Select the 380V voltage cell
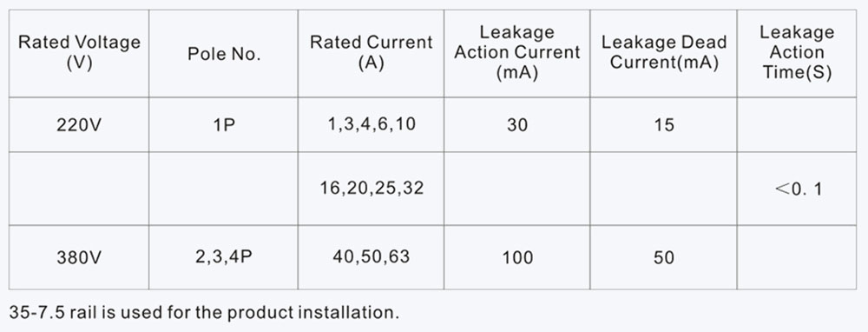 pyautogui.click(x=79, y=258)
